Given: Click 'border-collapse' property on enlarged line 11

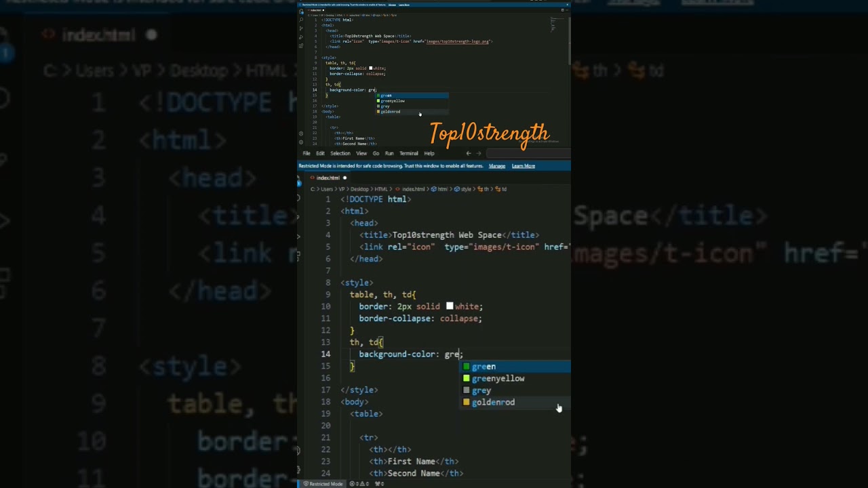Looking at the screenshot, I should tap(395, 319).
